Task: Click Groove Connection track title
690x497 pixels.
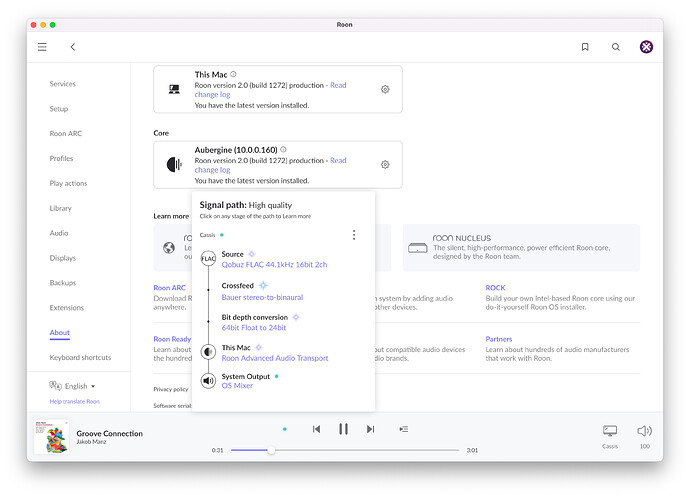Action: click(110, 434)
